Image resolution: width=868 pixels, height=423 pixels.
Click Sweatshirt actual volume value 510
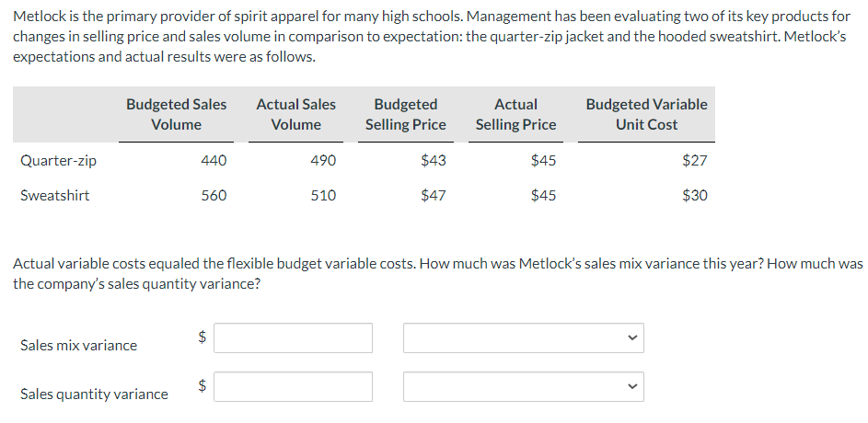pos(323,195)
